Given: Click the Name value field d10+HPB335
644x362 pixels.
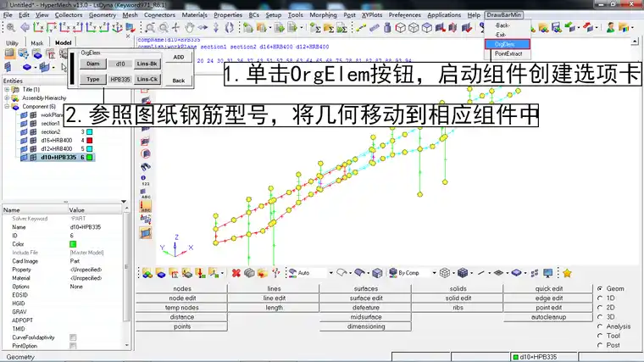Looking at the screenshot, I should [95, 227].
